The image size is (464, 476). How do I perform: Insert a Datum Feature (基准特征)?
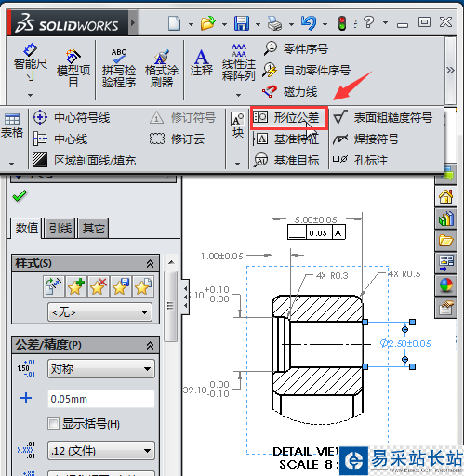286,139
